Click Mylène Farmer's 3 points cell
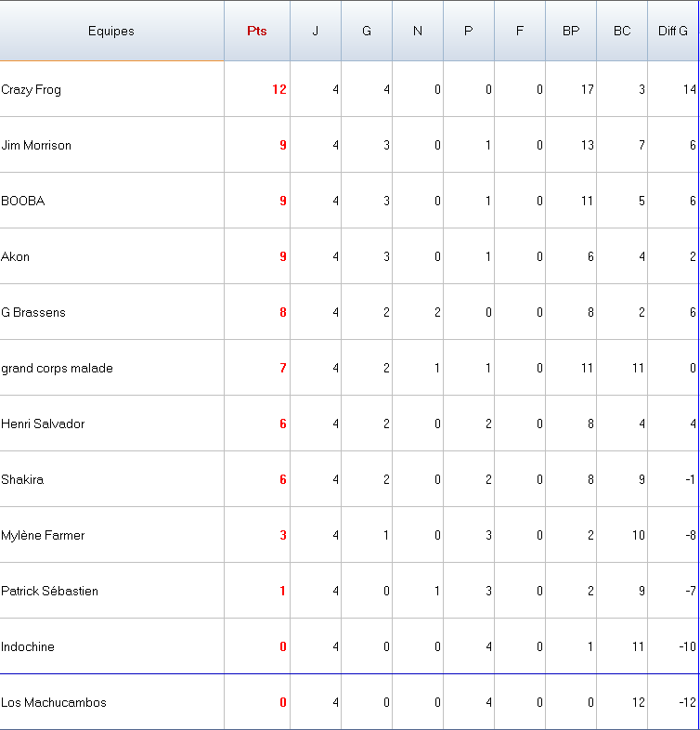 tap(257, 535)
